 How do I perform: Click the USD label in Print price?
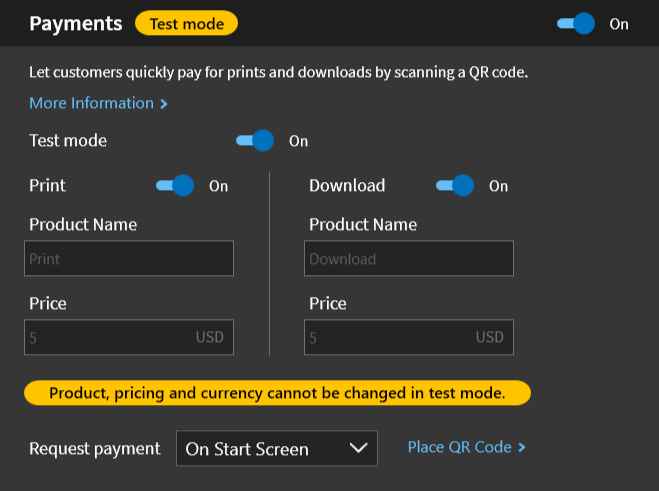[209, 337]
